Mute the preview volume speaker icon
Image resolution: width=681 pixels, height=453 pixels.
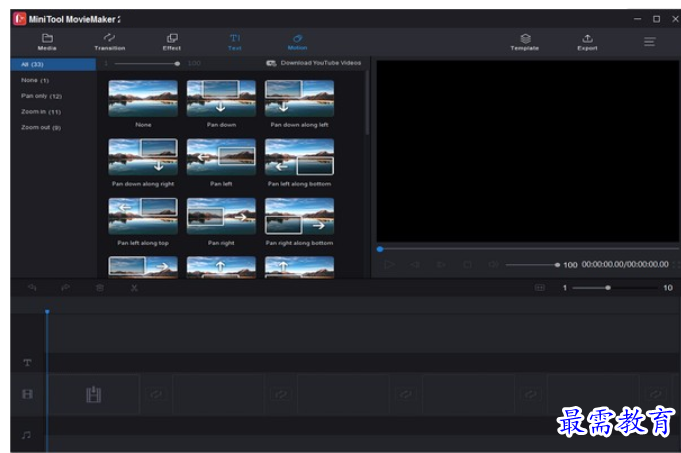(493, 264)
